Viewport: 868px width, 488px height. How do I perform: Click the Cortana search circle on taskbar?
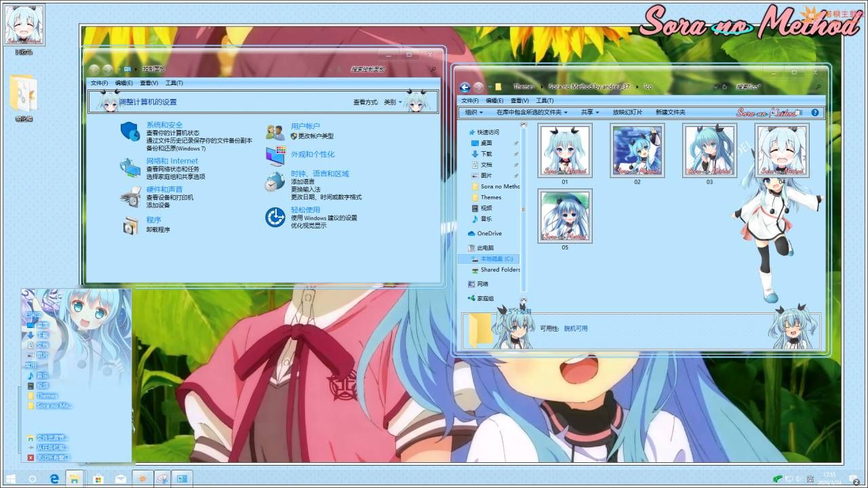pos(33,479)
